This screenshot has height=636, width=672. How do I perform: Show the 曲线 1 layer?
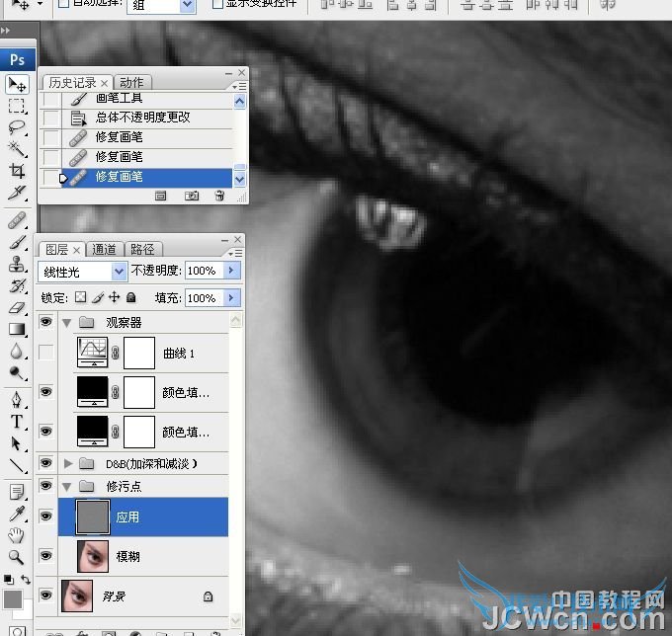pyautogui.click(x=46, y=353)
